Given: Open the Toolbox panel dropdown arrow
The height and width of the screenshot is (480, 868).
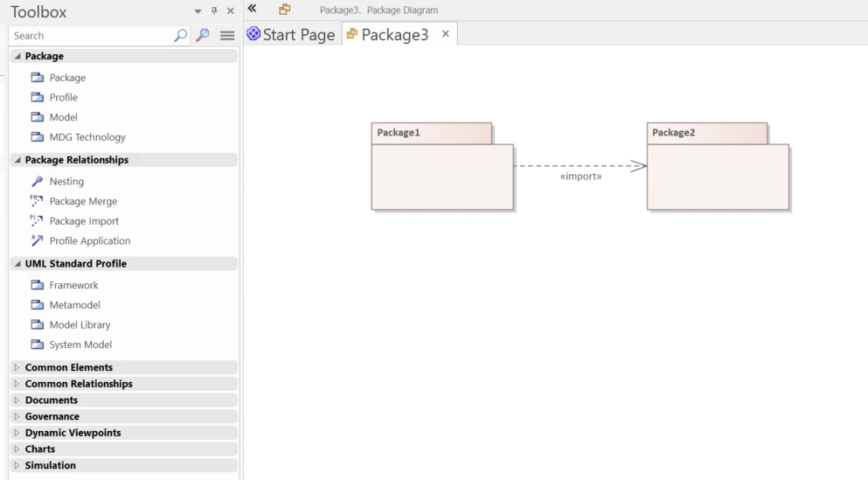Looking at the screenshot, I should (x=198, y=11).
